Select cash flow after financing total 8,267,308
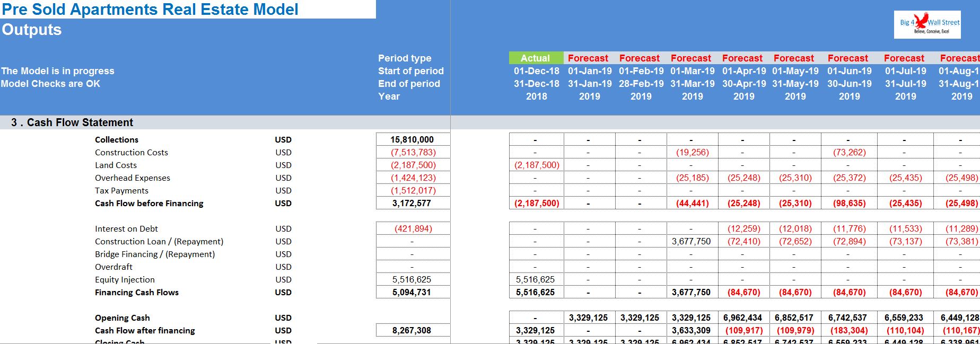 (413, 330)
